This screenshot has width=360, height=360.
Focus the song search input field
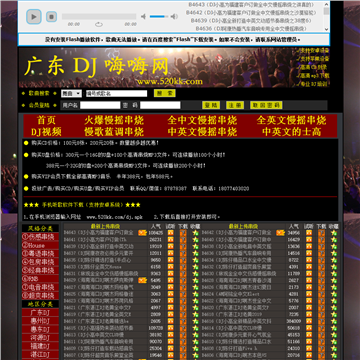pos(116,94)
